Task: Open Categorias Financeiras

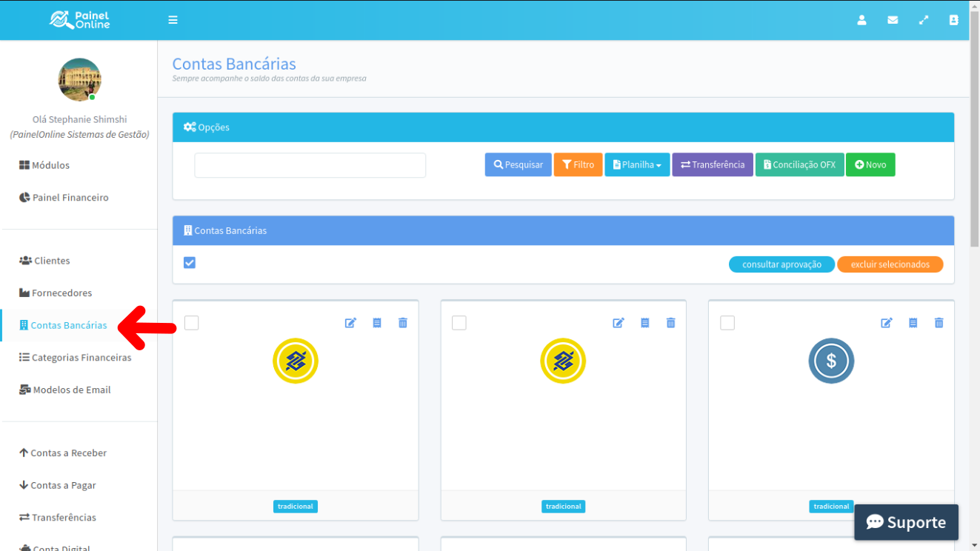Action: point(76,358)
